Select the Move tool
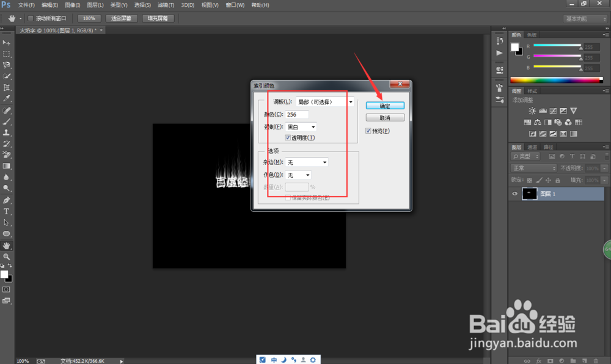Viewport: 611px width, 364px height. click(7, 42)
